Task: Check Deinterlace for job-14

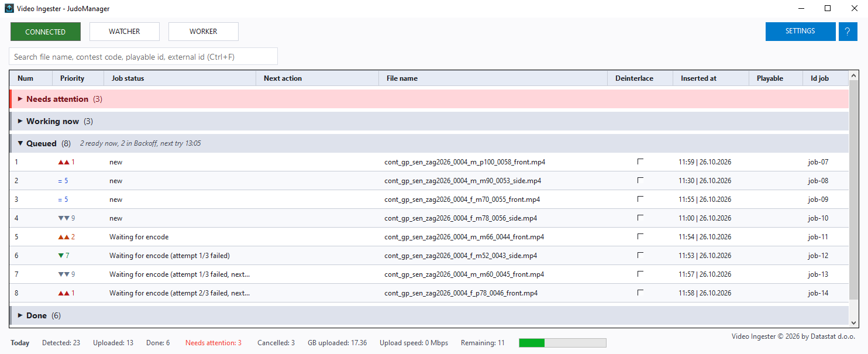Action: (x=640, y=293)
